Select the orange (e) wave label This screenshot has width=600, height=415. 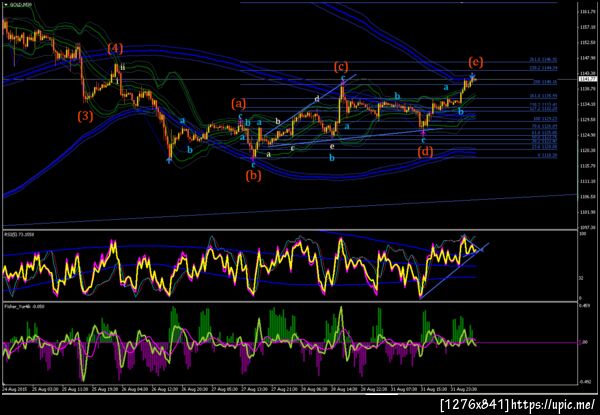coord(475,62)
